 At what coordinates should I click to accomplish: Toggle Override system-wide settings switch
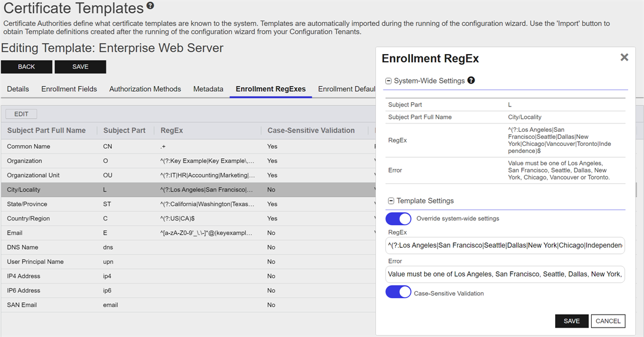pos(398,219)
